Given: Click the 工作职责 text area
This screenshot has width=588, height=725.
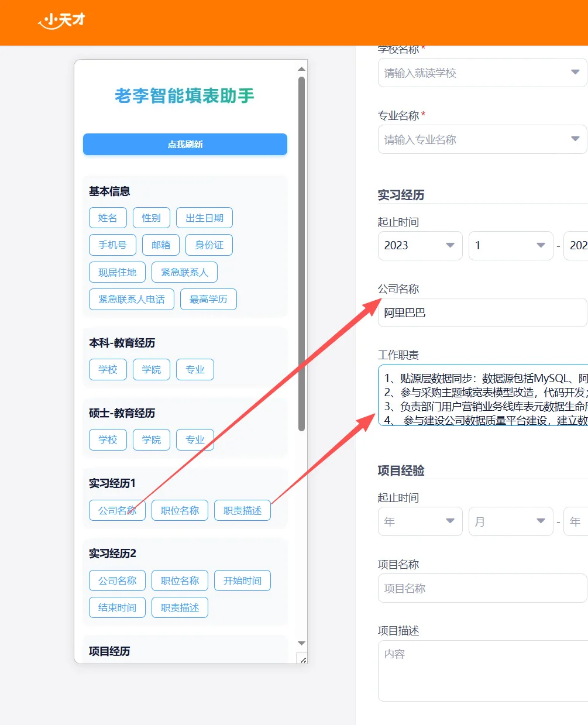Looking at the screenshot, I should 483,395.
